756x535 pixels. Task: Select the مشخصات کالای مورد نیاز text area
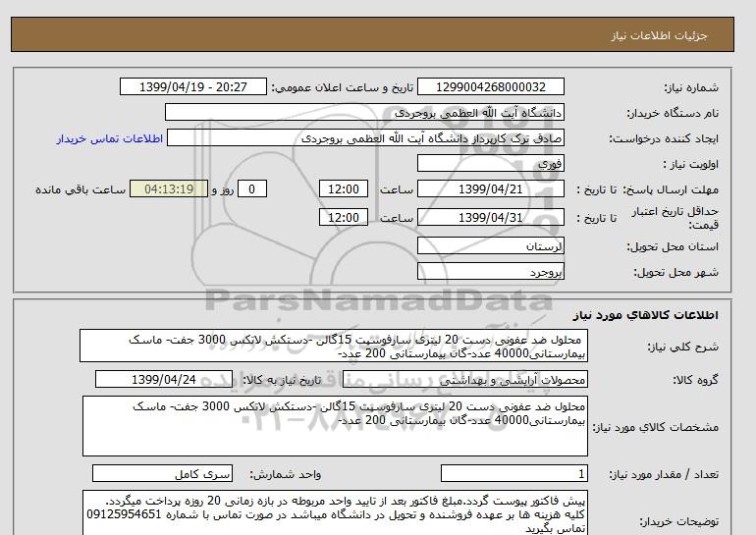point(335,426)
